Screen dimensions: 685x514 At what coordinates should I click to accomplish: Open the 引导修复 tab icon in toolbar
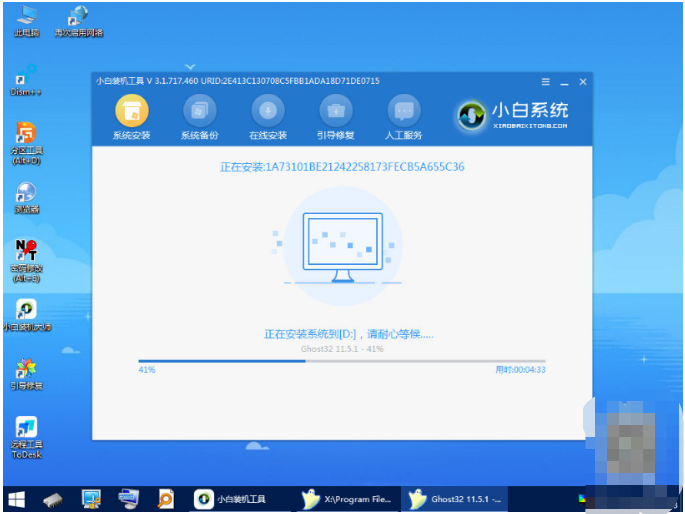[336, 111]
